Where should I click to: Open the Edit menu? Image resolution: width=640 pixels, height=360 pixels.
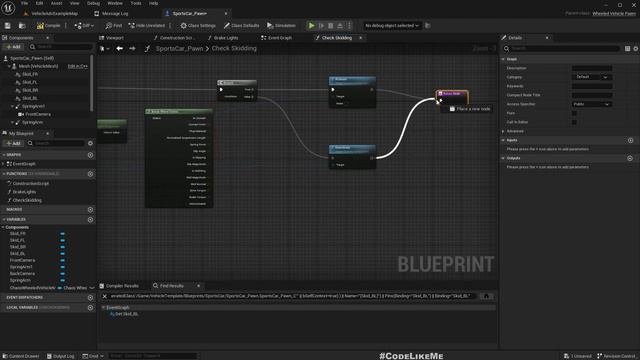pos(39,3)
